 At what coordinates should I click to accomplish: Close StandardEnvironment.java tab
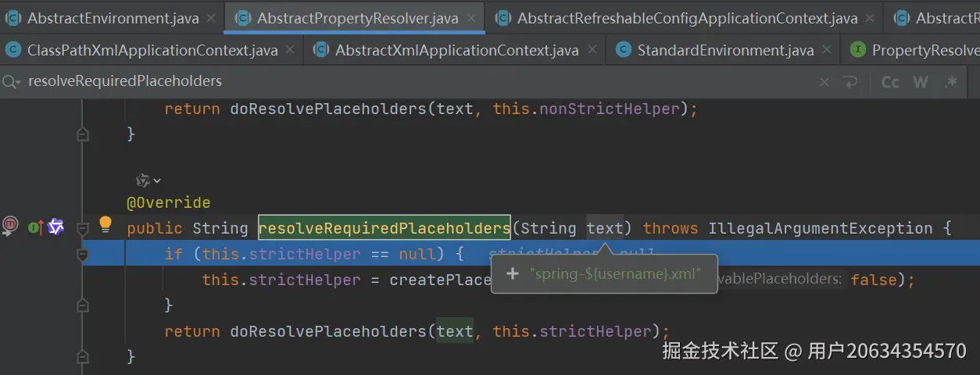(827, 50)
